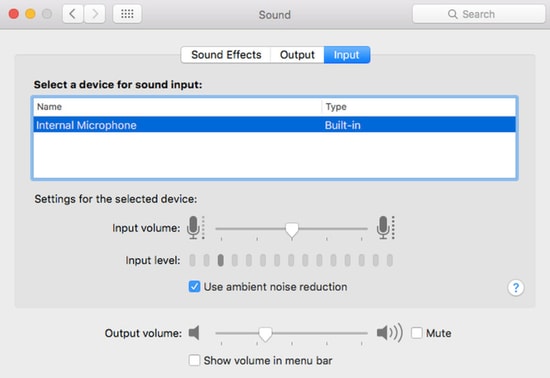Open the Show All preferences grid
Screen dimensions: 550x378
[x=127, y=14]
